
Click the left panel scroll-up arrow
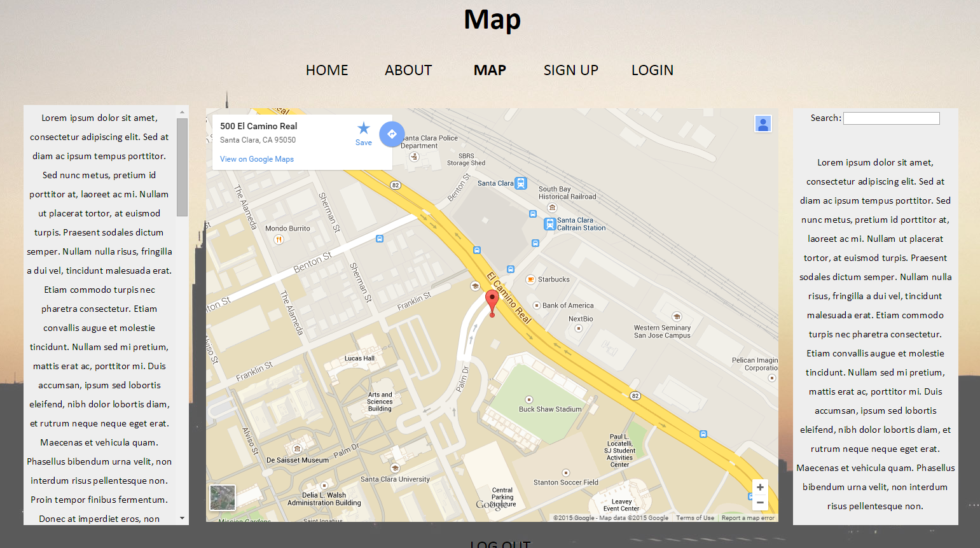[183, 112]
